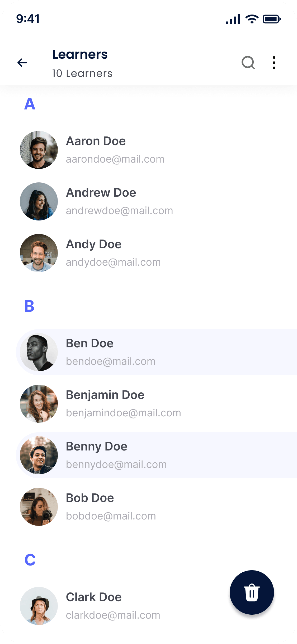Image resolution: width=297 pixels, height=644 pixels.
Task: Tap the Learners page title
Action: point(80,54)
